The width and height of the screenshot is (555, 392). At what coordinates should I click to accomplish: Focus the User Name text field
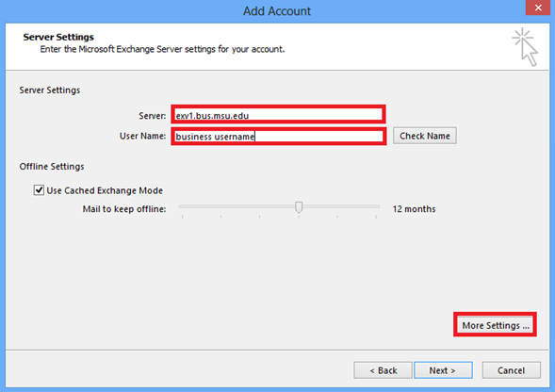[x=279, y=137]
